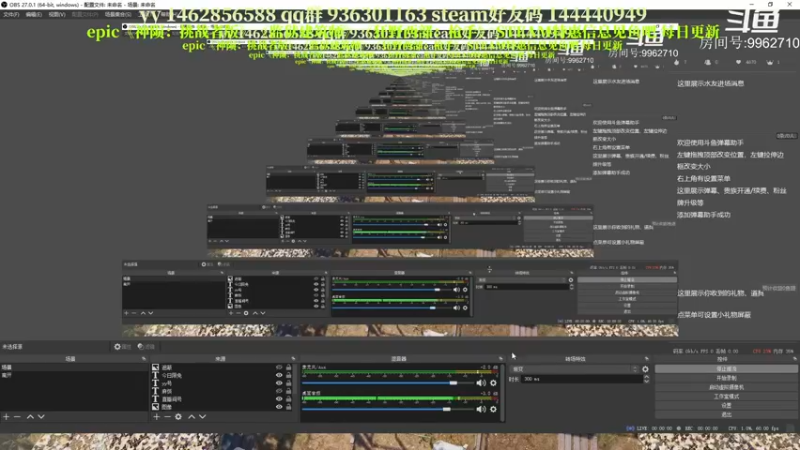Image resolution: width=800 pixels, height=450 pixels.
Task: Remove selected scene with minus icon
Action: 17,417
